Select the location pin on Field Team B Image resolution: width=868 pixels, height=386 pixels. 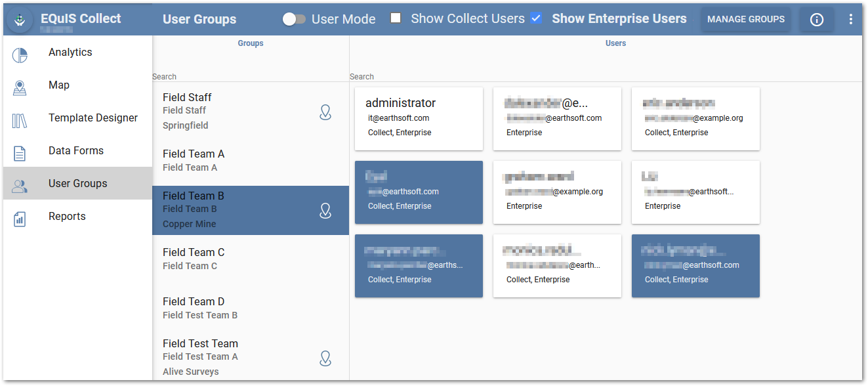[325, 211]
